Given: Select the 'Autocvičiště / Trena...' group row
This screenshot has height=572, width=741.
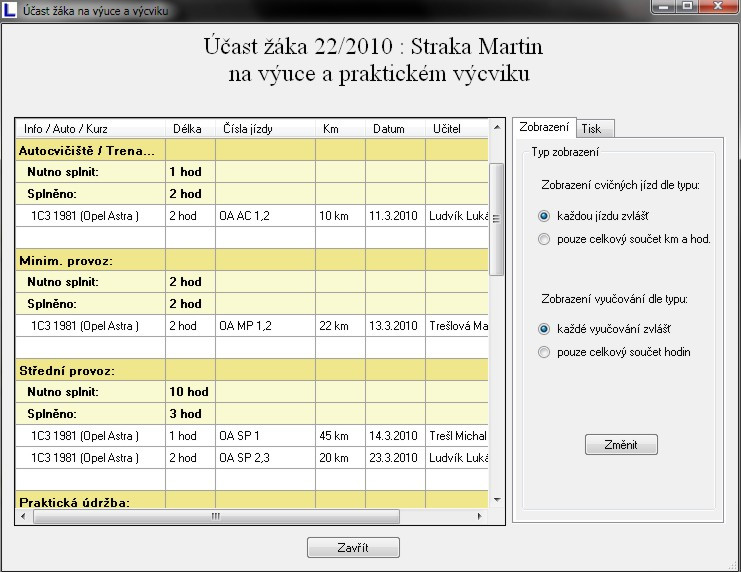Looking at the screenshot, I should tap(252, 150).
